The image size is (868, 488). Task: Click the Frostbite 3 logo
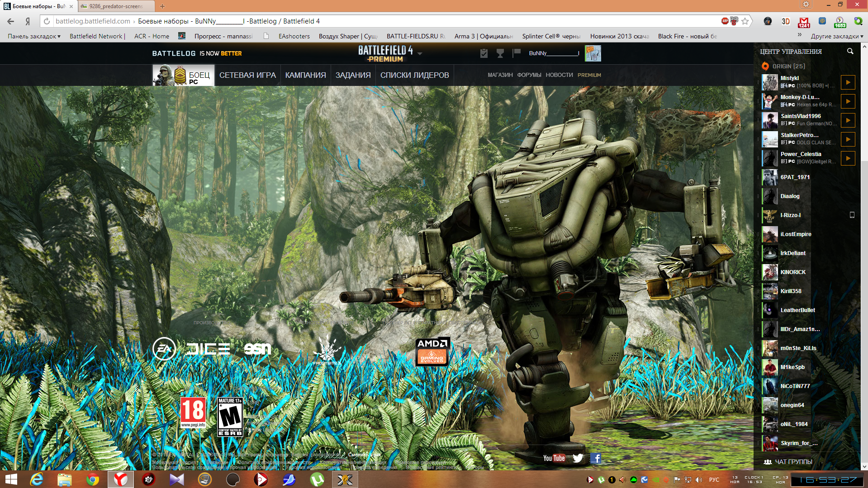(x=327, y=350)
